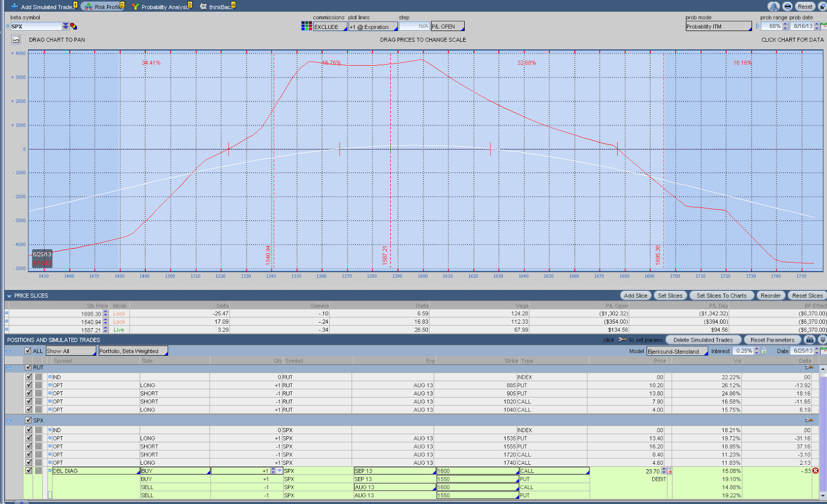The width and height of the screenshot is (827, 504).
Task: Click the wrench icon next to 'to set params'
Action: [x=622, y=340]
